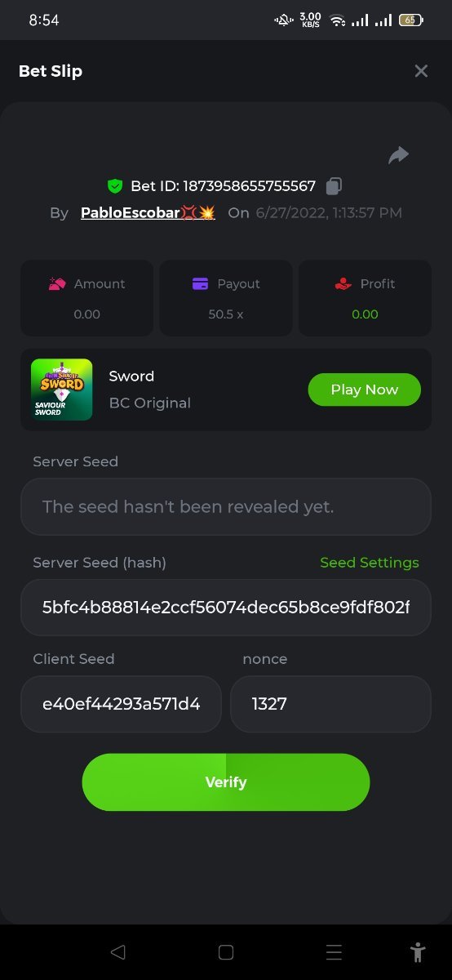452x980 pixels.
Task: Select the nonce field
Action: [330, 704]
